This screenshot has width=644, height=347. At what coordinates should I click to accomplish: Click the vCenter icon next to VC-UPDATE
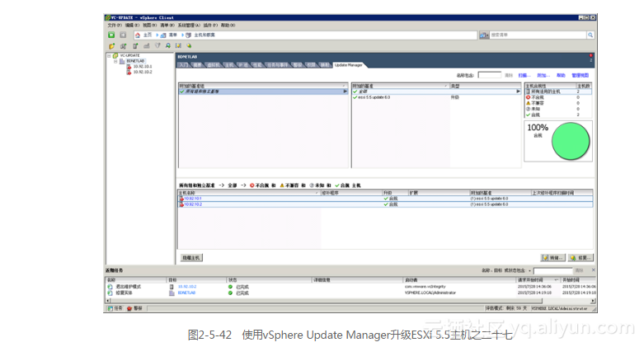tap(115, 55)
